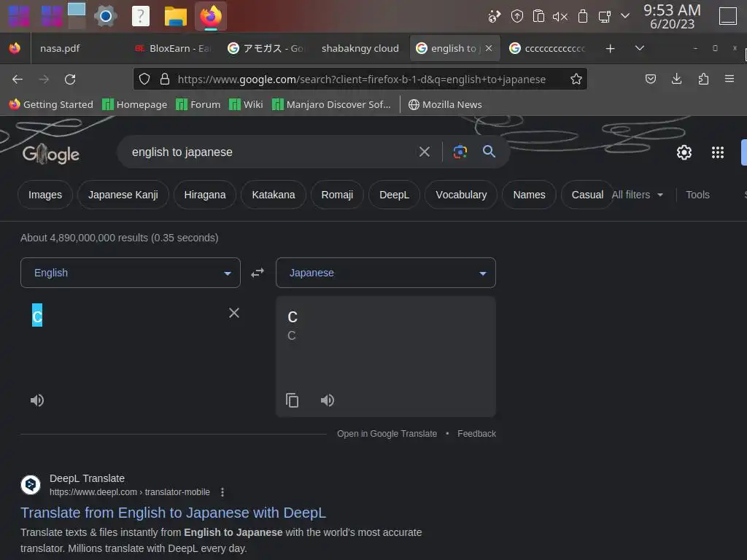Save page to Pocket
This screenshot has width=747, height=560.
click(650, 79)
